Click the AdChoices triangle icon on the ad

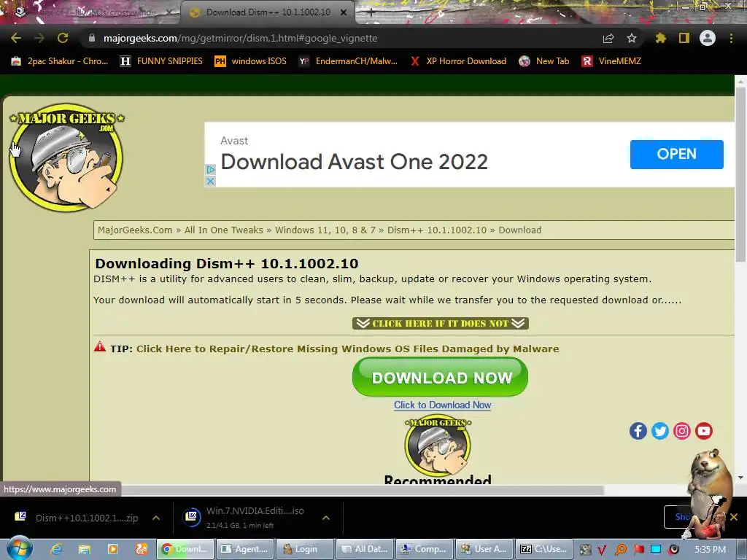pos(210,169)
